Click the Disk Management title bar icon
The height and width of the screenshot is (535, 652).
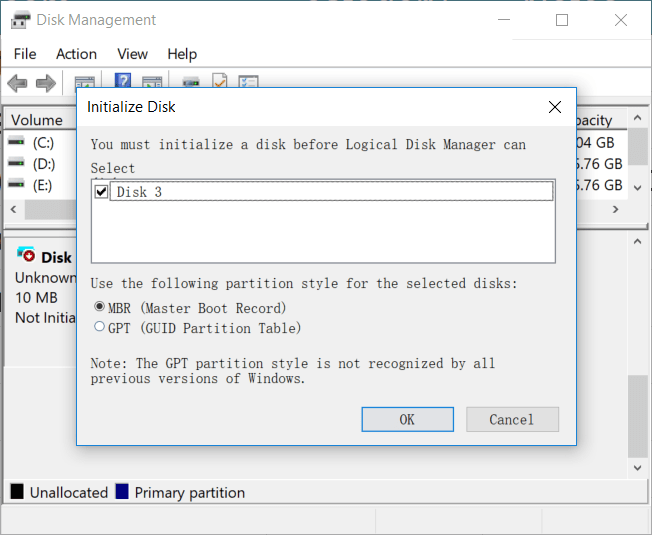pyautogui.click(x=20, y=20)
